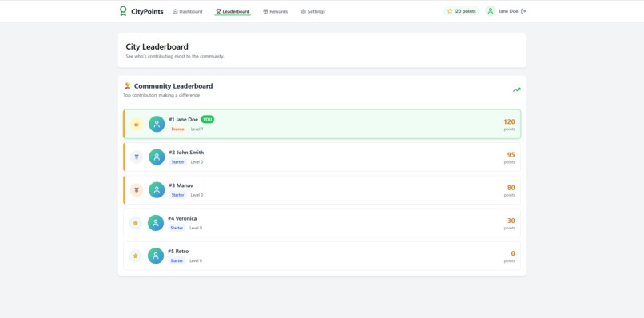This screenshot has height=318, width=644.
Task: Click the 80 points score value
Action: tap(511, 187)
